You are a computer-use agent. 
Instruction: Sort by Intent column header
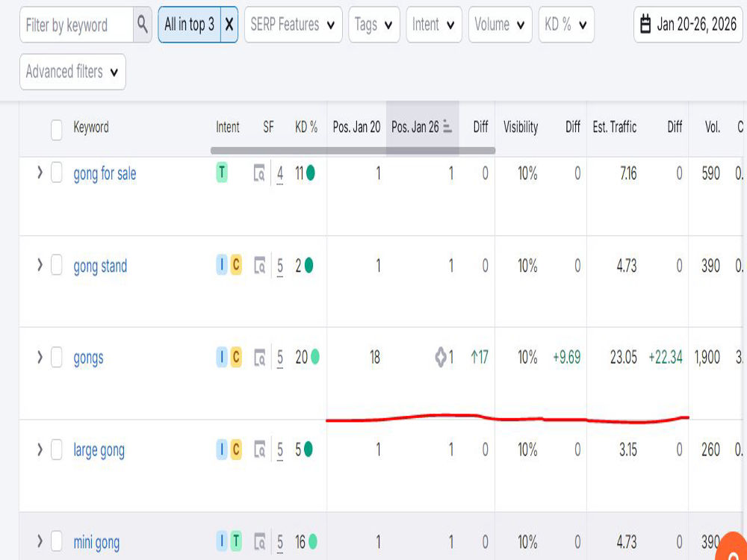coord(228,127)
